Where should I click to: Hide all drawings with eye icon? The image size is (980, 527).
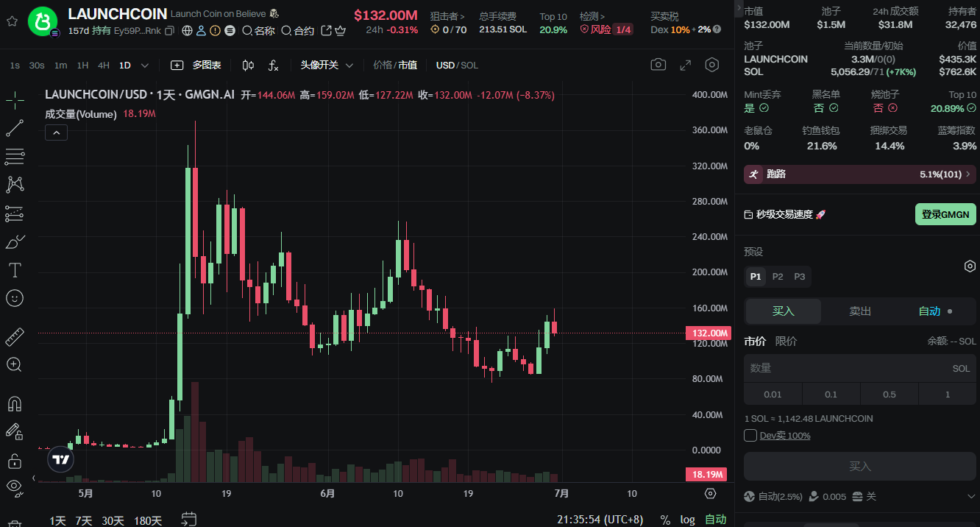[14, 486]
